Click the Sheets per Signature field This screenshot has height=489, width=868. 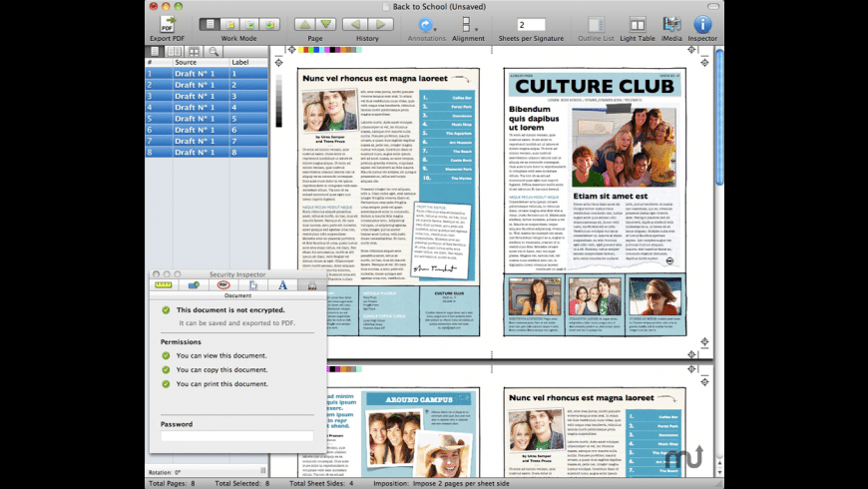click(531, 24)
